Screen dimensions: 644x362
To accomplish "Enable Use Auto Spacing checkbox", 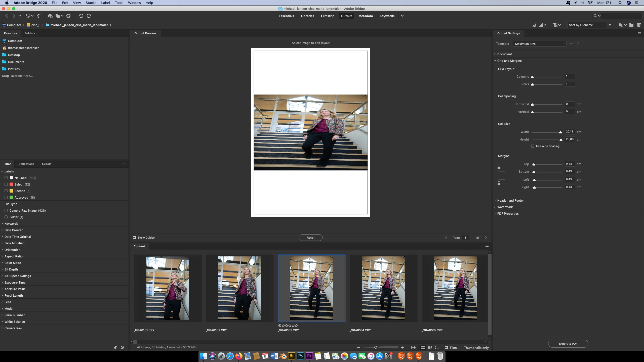I will pyautogui.click(x=533, y=146).
